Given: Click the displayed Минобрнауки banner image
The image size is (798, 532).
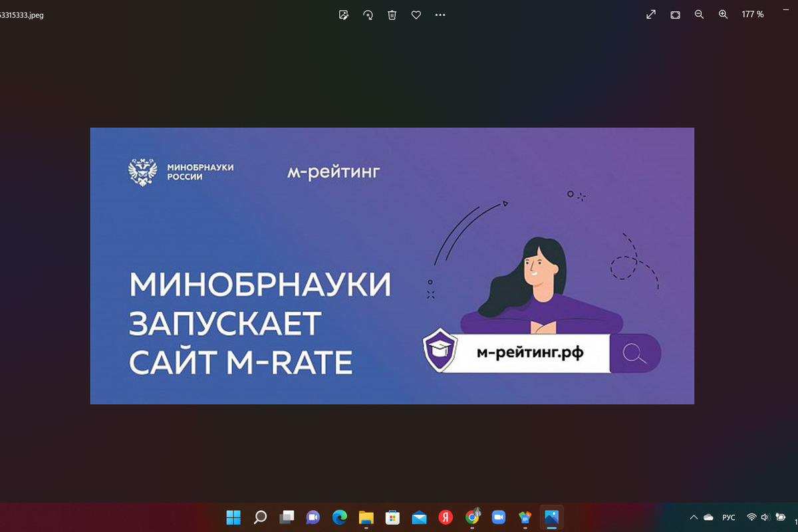Looking at the screenshot, I should point(392,266).
